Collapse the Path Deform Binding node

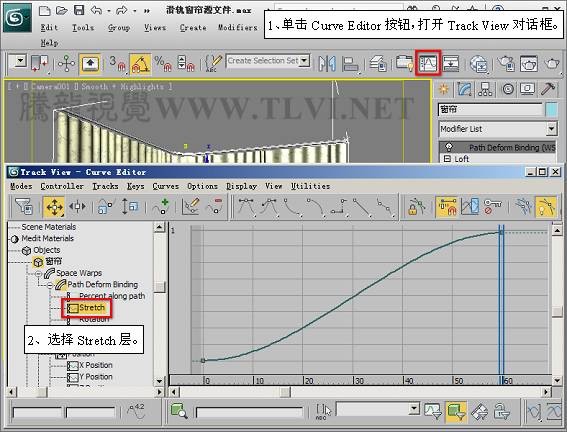(50, 285)
